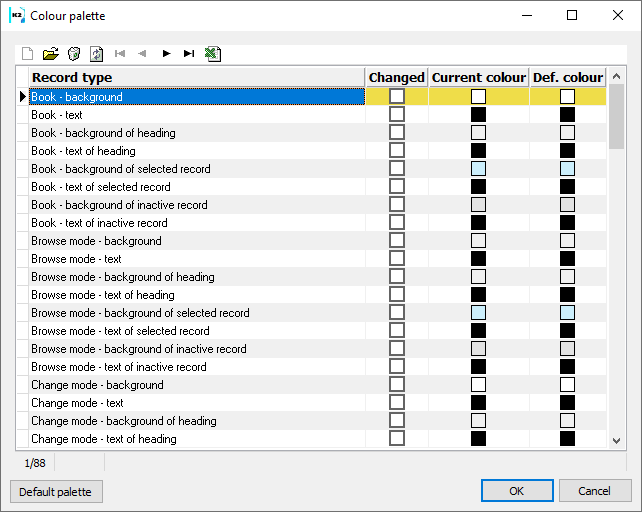
Task: Toggle Changed for Browse mode - text of heading
Action: pos(397,295)
